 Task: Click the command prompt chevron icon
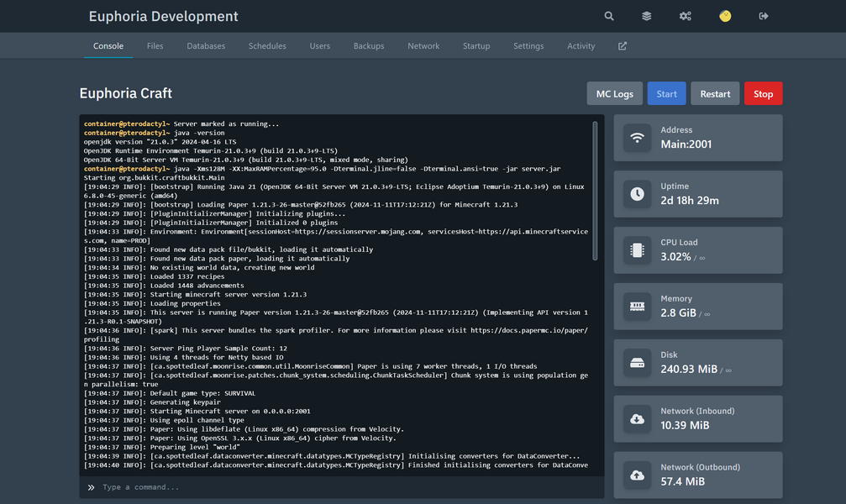(90, 486)
